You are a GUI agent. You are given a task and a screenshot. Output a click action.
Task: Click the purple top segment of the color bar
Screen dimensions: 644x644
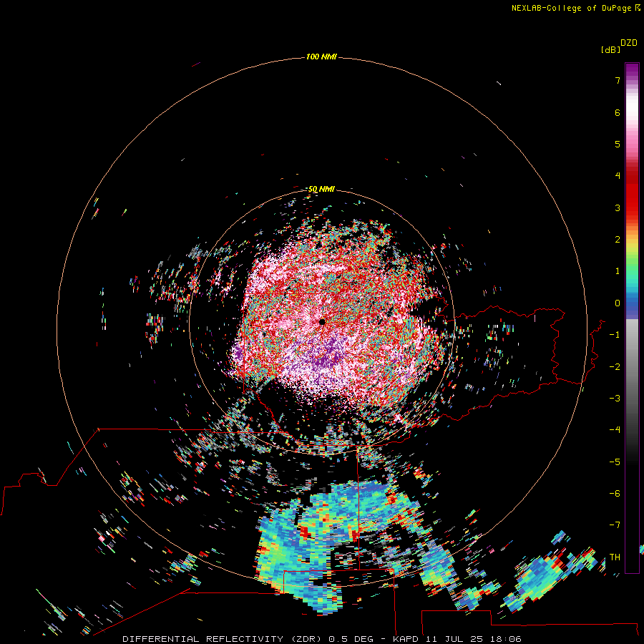(x=632, y=70)
